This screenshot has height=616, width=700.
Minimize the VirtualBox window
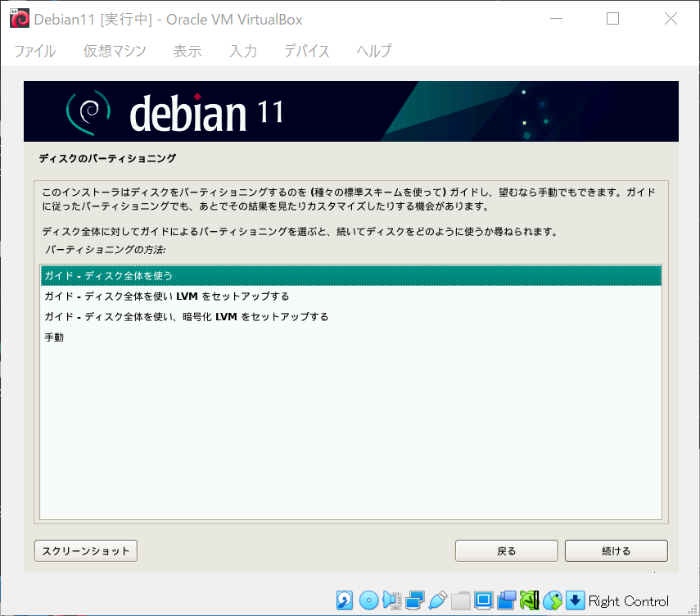click(556, 18)
